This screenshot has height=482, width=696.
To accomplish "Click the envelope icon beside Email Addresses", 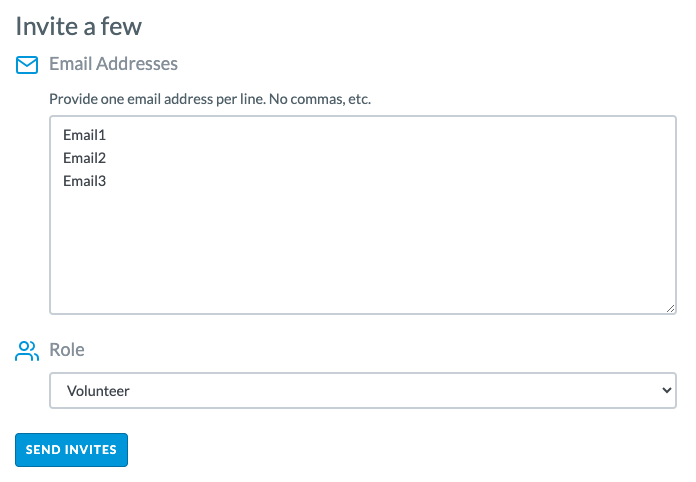I will pos(27,65).
